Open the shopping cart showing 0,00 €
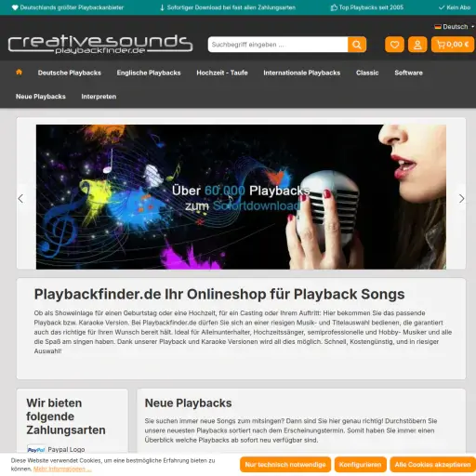 (x=453, y=45)
